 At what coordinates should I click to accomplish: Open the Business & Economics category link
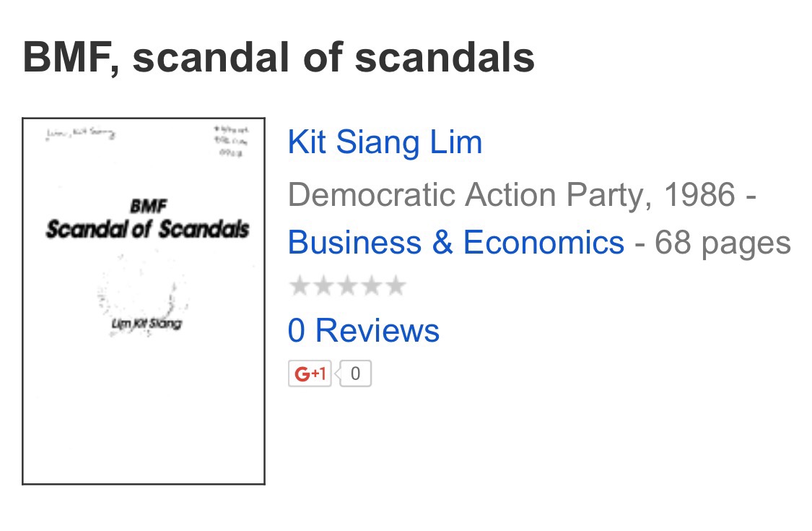coord(455,243)
